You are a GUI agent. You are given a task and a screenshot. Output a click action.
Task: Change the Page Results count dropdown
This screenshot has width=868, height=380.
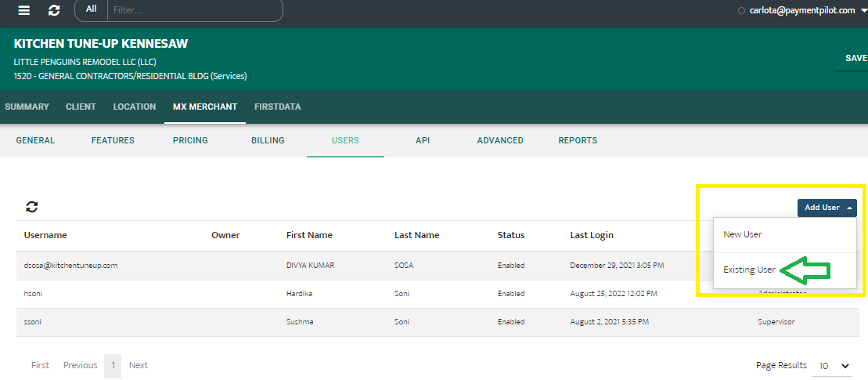coord(835,366)
